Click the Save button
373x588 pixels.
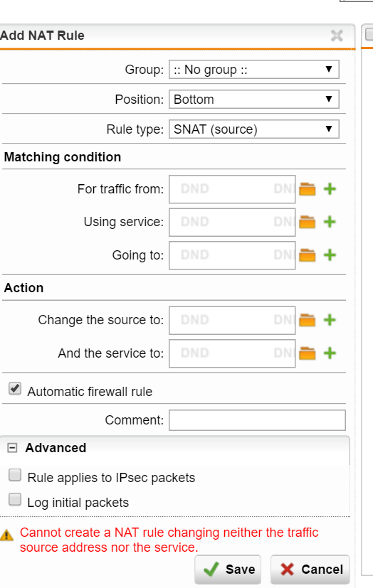click(x=228, y=570)
